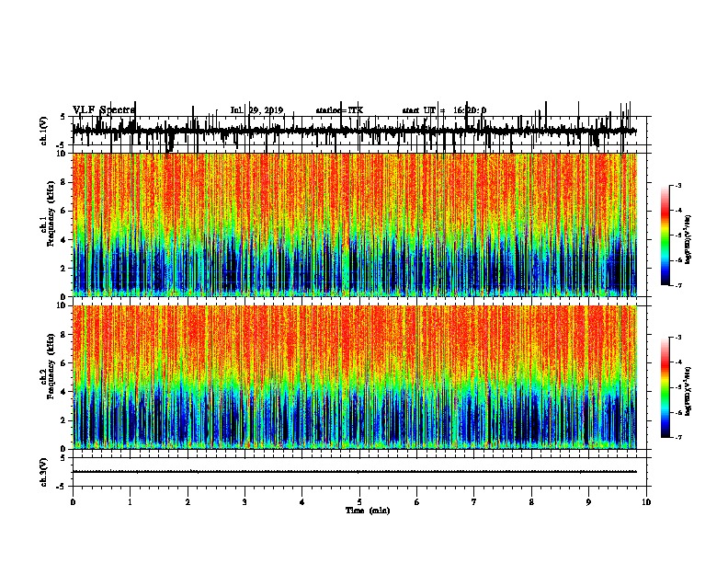The width and height of the screenshot is (728, 563).
Task: Click the time axis tick label "2"
Action: pyautogui.click(x=188, y=502)
